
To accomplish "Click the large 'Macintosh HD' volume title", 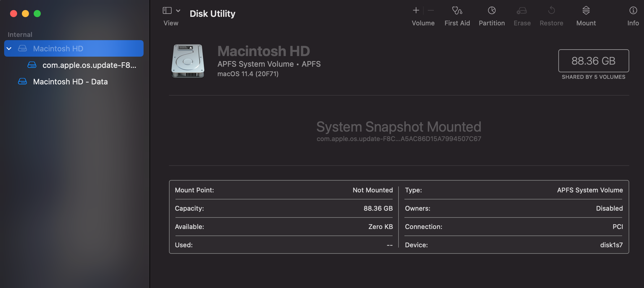I will pos(264,51).
